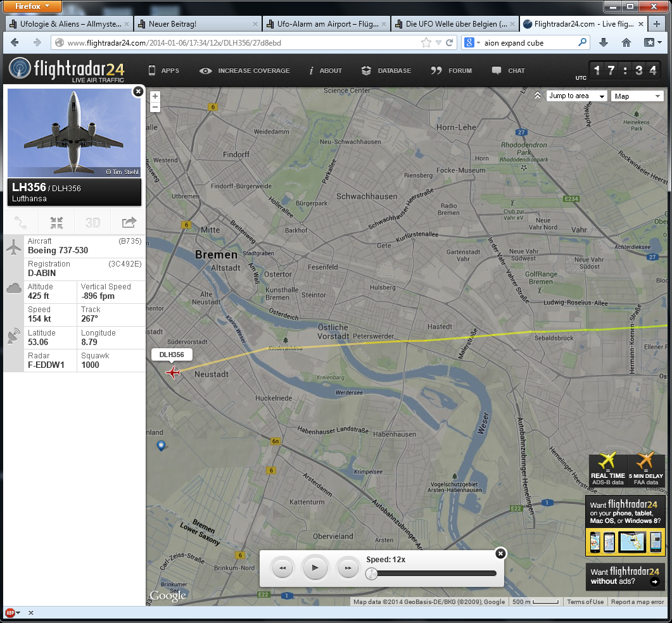The image size is (672, 623).
Task: Click the fast-forward playback button
Action: (x=348, y=569)
